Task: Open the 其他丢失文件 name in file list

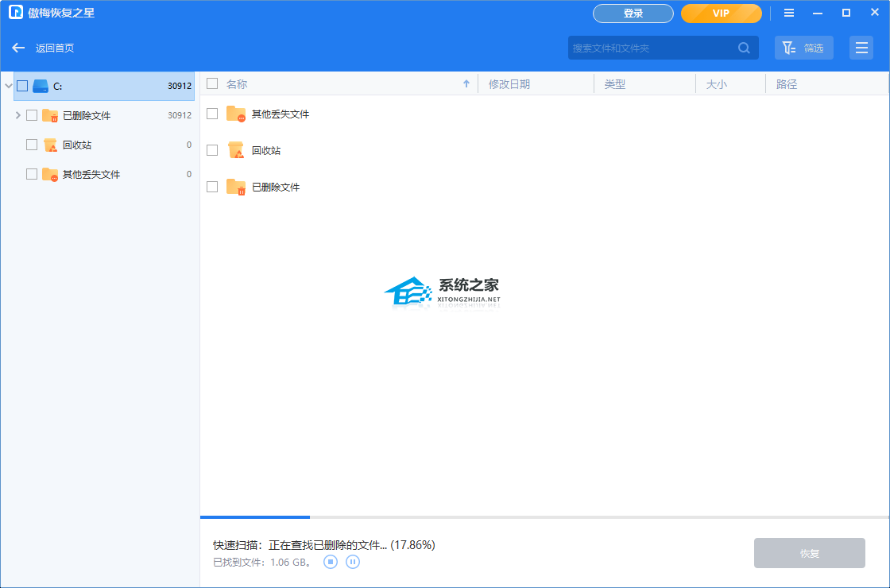Action: point(281,114)
